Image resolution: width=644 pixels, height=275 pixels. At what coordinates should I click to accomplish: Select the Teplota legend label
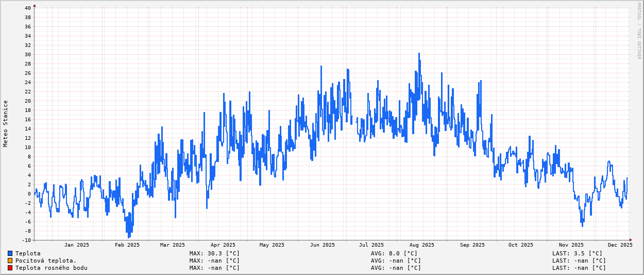(x=28, y=253)
